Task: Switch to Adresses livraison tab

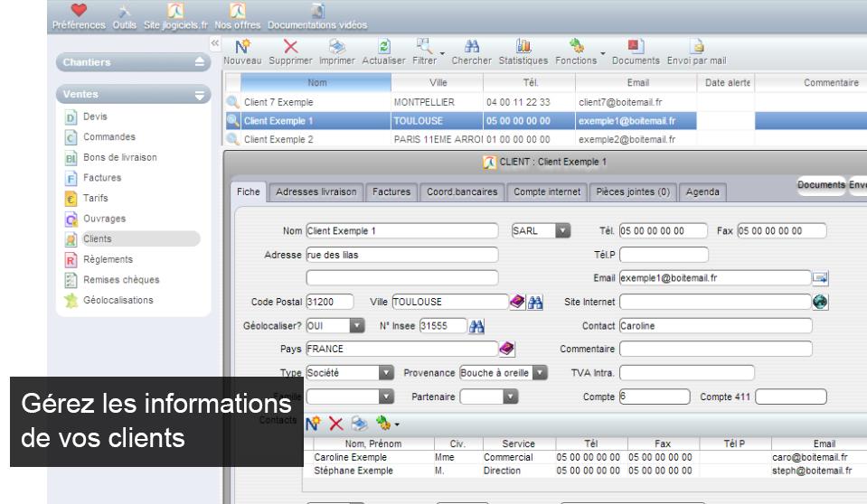Action: (316, 191)
